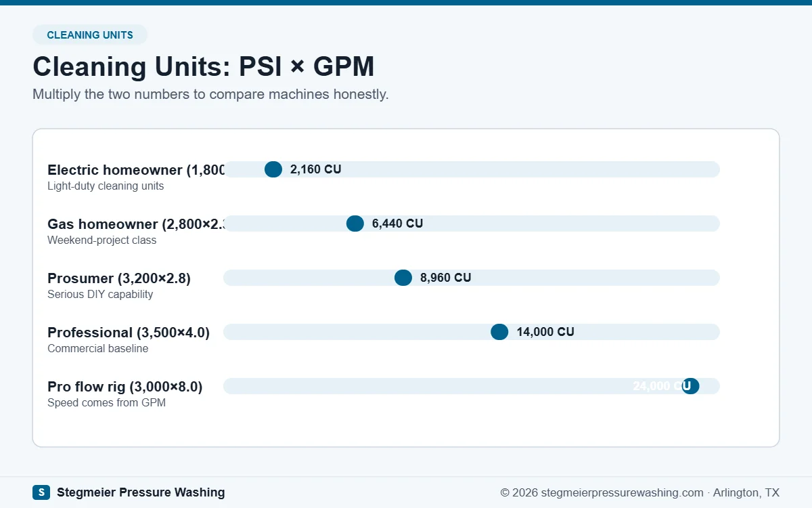812x508 pixels.
Task: Click the '14,000 CU' value label
Action: (x=545, y=332)
